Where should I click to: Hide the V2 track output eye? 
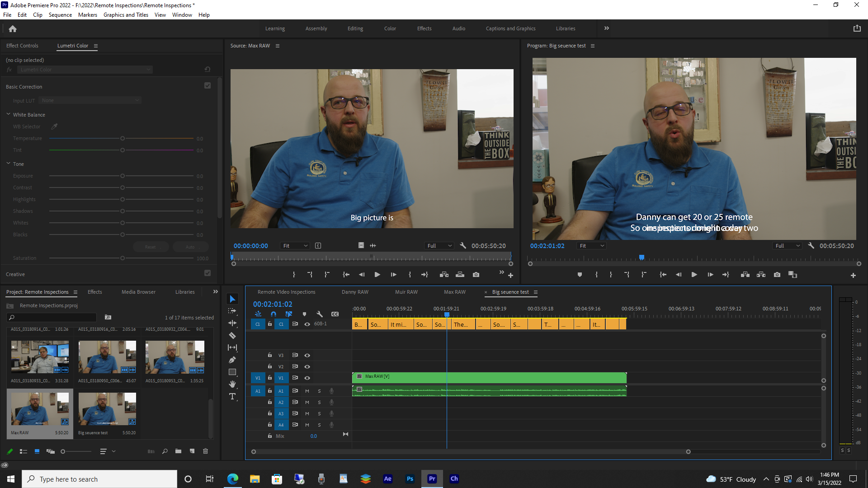307,366
